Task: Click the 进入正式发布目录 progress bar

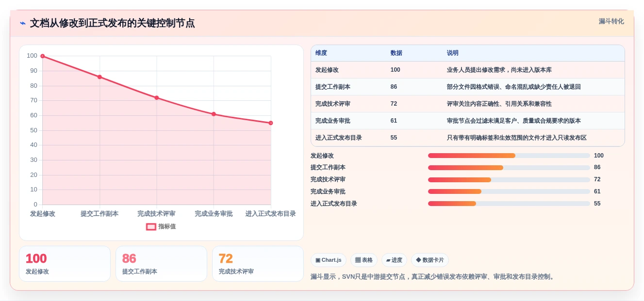Action: click(x=509, y=204)
